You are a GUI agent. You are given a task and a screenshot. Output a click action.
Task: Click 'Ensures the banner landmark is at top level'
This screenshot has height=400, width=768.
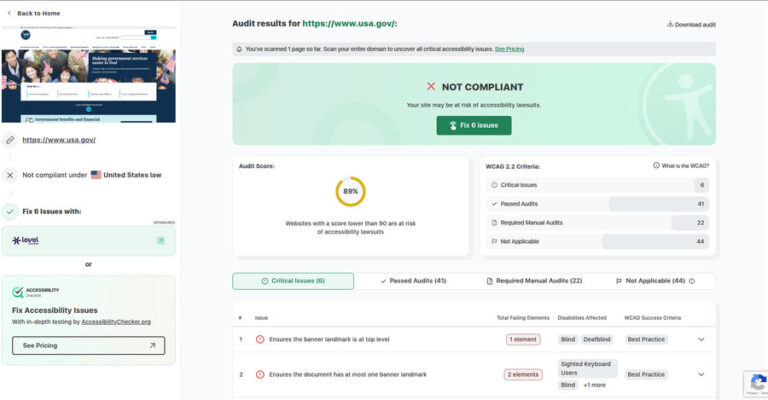pos(329,339)
